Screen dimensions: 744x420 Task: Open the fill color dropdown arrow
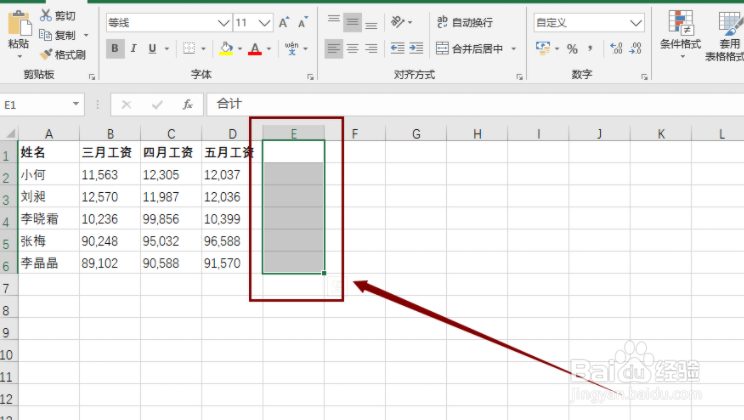click(240, 48)
